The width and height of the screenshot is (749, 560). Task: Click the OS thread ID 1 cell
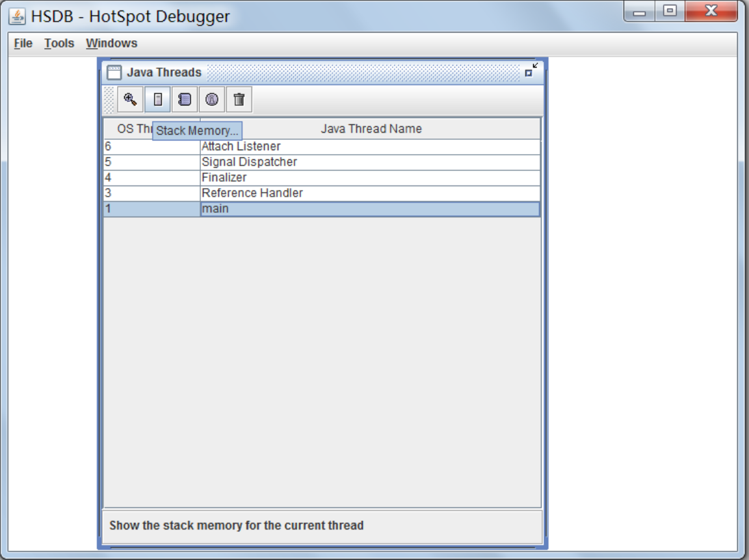152,209
